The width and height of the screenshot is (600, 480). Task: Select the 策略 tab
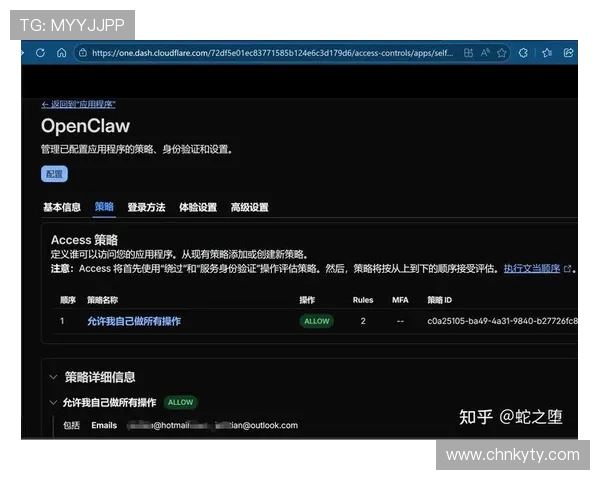coord(104,207)
